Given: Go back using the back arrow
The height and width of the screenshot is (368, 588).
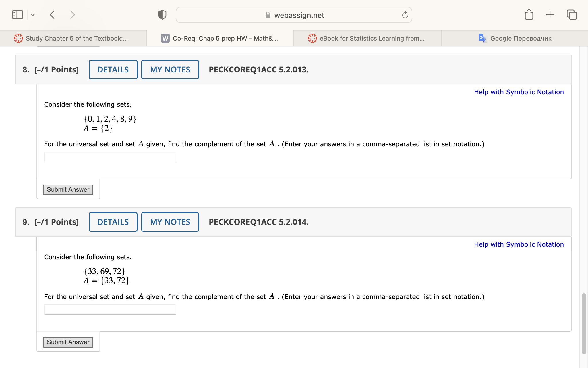Looking at the screenshot, I should click(52, 15).
